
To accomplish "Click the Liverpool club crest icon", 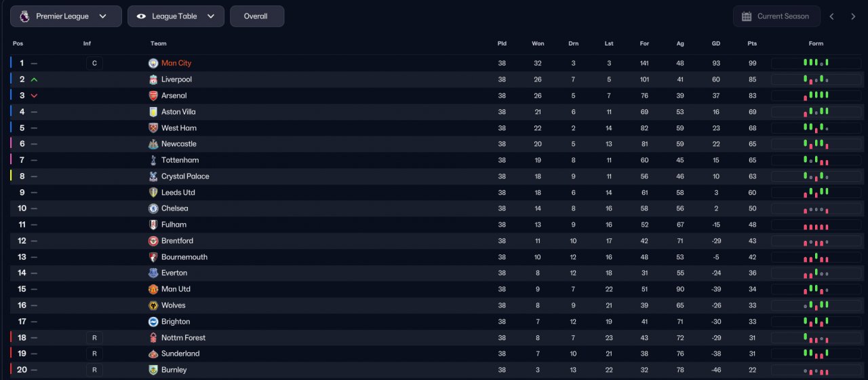I will [x=153, y=79].
